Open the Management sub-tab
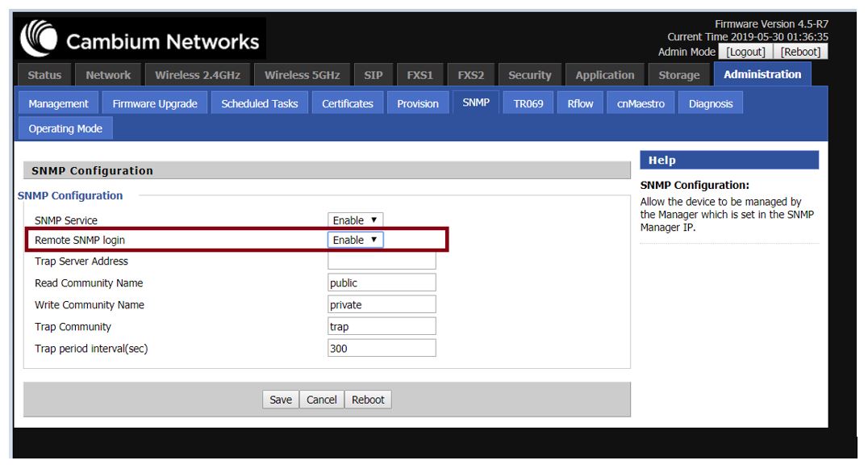Image resolution: width=868 pixels, height=473 pixels. click(x=58, y=103)
